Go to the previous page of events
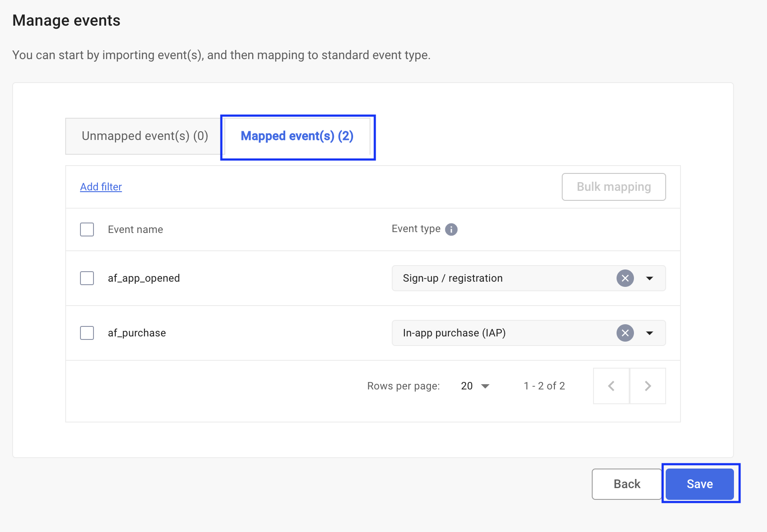Image resolution: width=767 pixels, height=532 pixels. click(x=611, y=386)
